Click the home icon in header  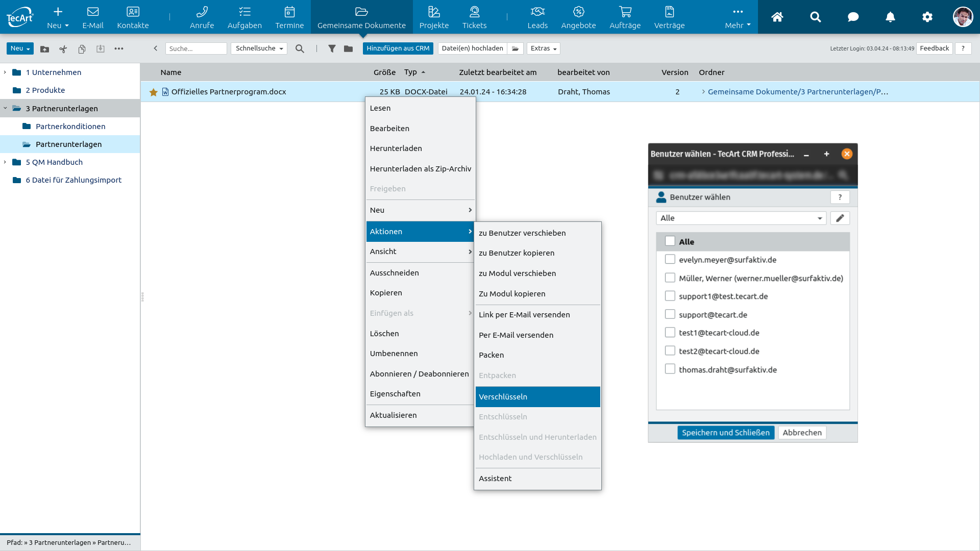[x=777, y=17]
